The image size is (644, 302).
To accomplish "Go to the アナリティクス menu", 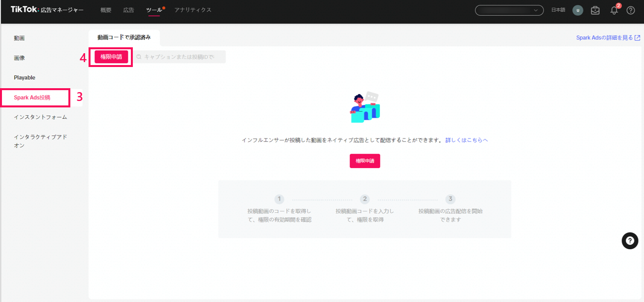I will (193, 10).
